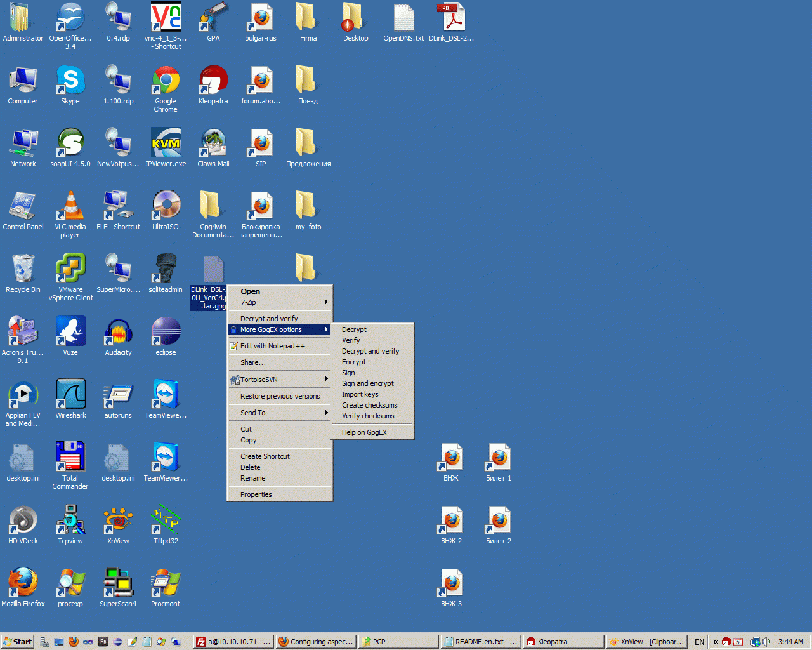Click the Start button
The width and height of the screenshot is (812, 650).
click(x=17, y=642)
